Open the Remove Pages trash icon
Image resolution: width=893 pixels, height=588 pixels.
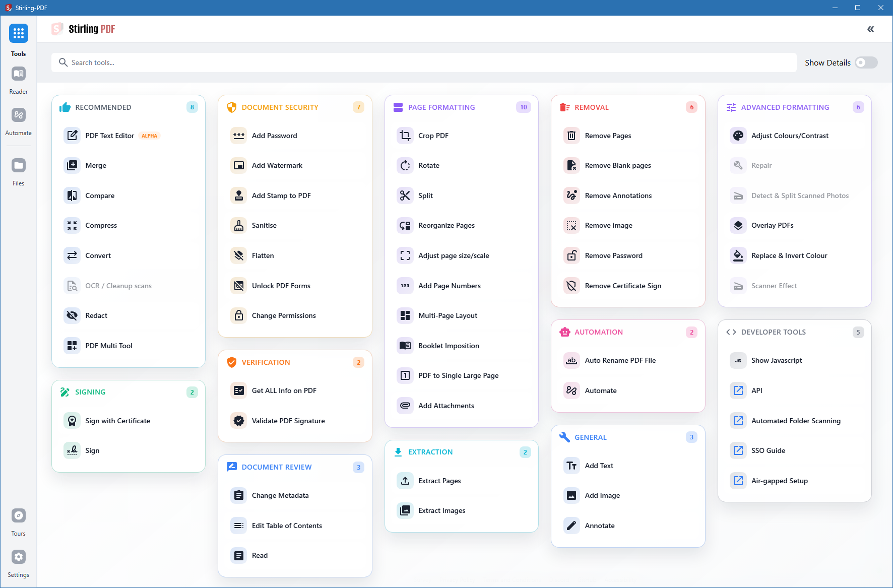click(571, 136)
